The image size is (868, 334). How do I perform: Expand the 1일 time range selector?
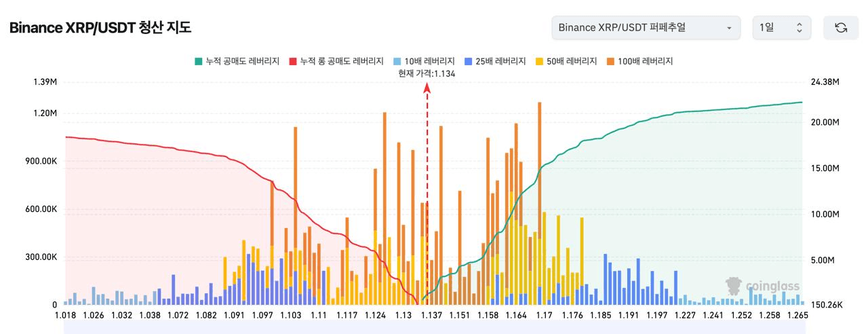(x=782, y=28)
